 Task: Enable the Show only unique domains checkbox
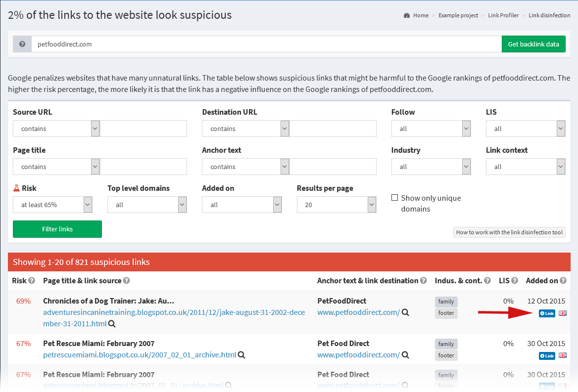(x=394, y=197)
